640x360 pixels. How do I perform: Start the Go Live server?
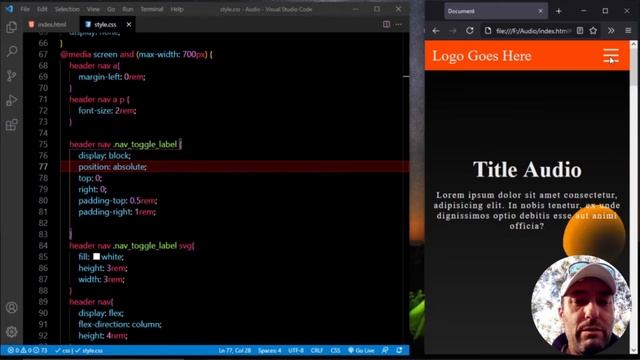tap(361, 350)
